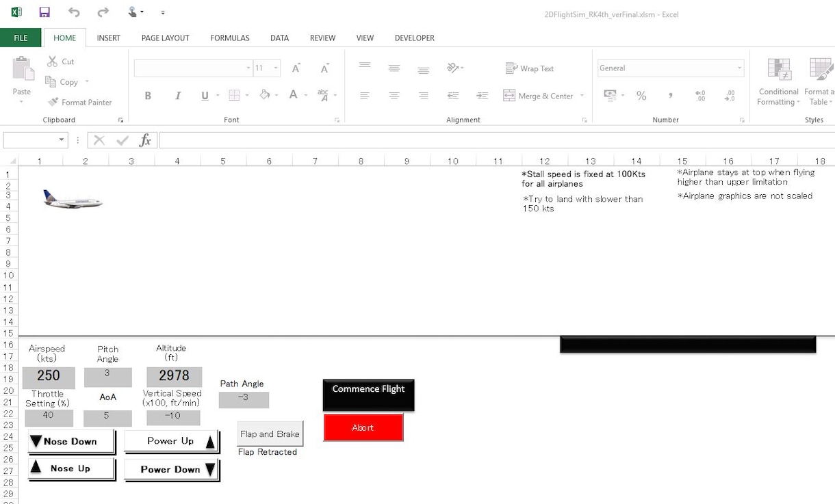Increase indent

(483, 96)
